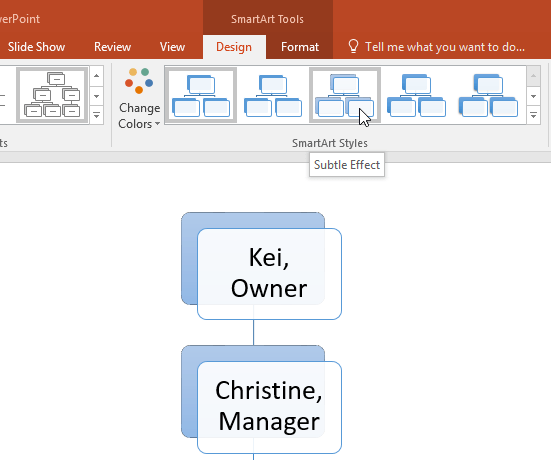Switch to the Format tab
This screenshot has height=460, width=551.
click(x=300, y=47)
